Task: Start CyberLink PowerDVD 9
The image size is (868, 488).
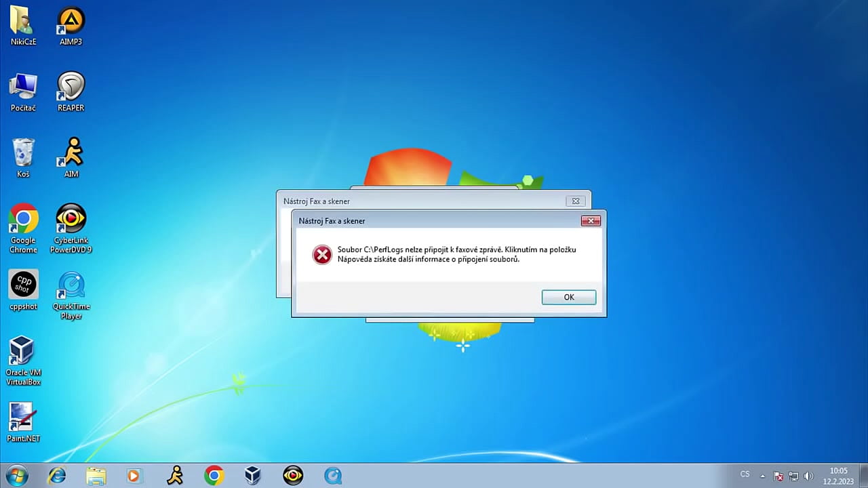Action: 71,220
